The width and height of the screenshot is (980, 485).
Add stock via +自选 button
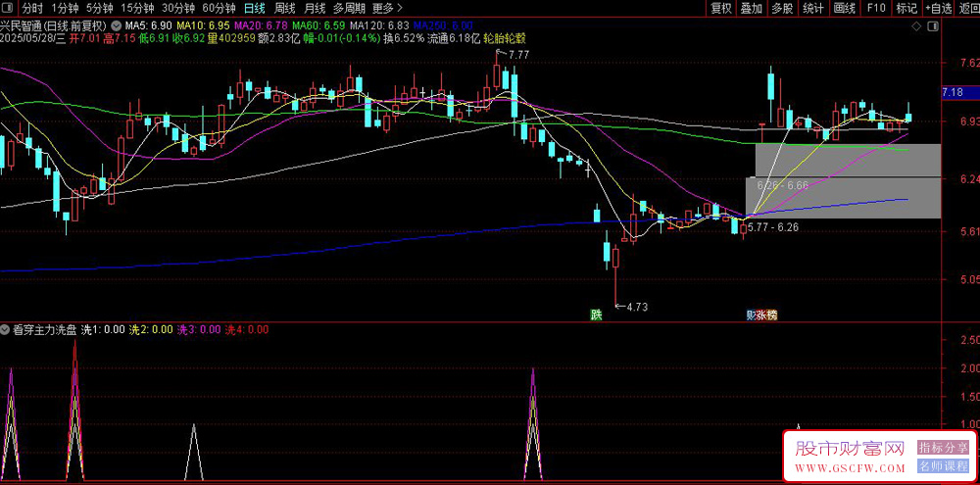939,8
